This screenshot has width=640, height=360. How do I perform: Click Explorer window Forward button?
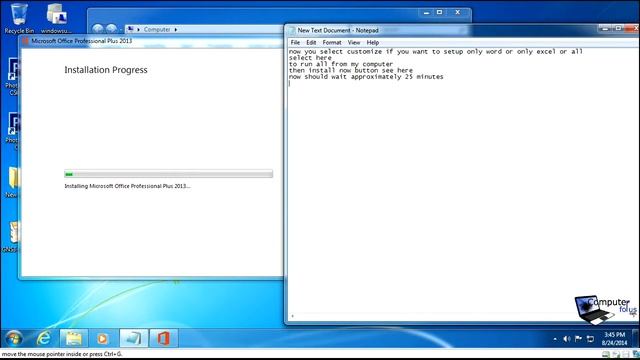click(x=111, y=29)
